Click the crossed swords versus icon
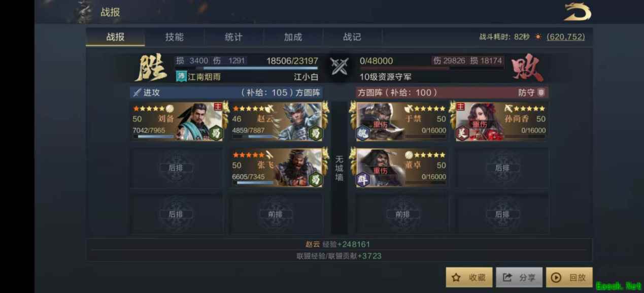644x293 pixels. pyautogui.click(x=340, y=67)
